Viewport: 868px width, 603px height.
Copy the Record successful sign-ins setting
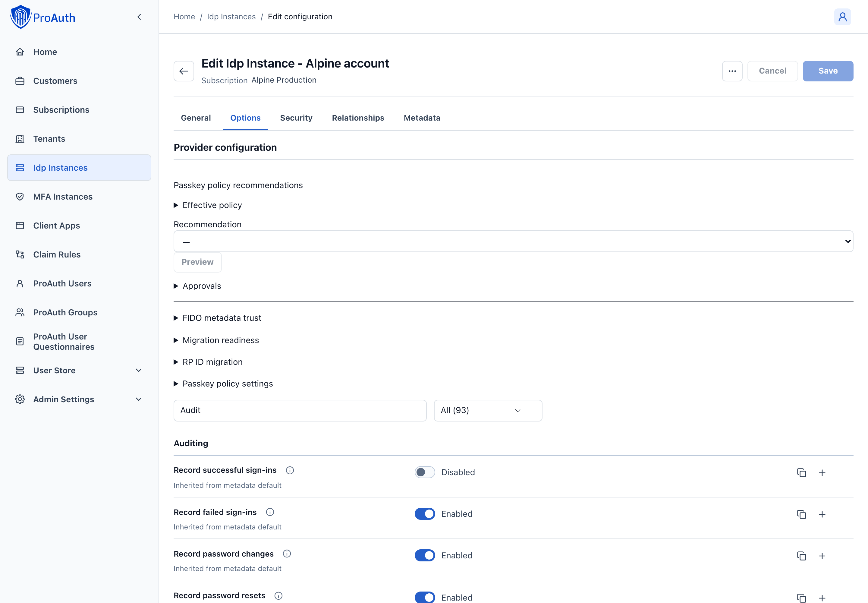801,473
